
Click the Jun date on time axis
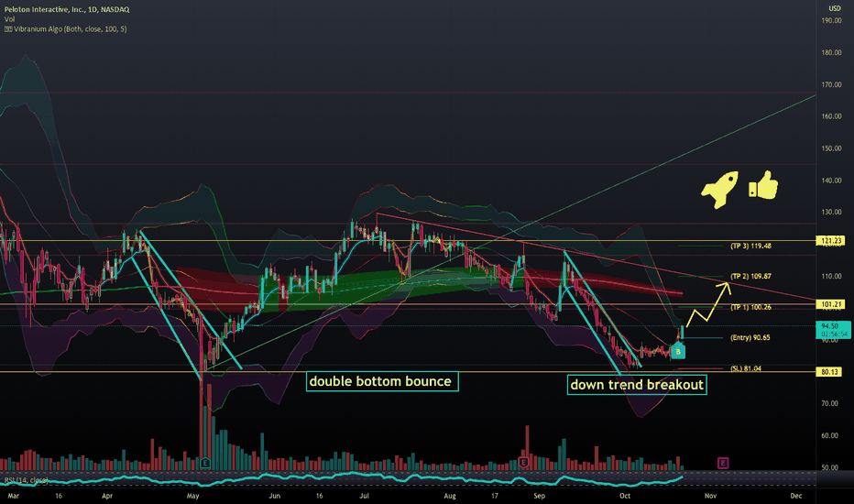coord(274,496)
